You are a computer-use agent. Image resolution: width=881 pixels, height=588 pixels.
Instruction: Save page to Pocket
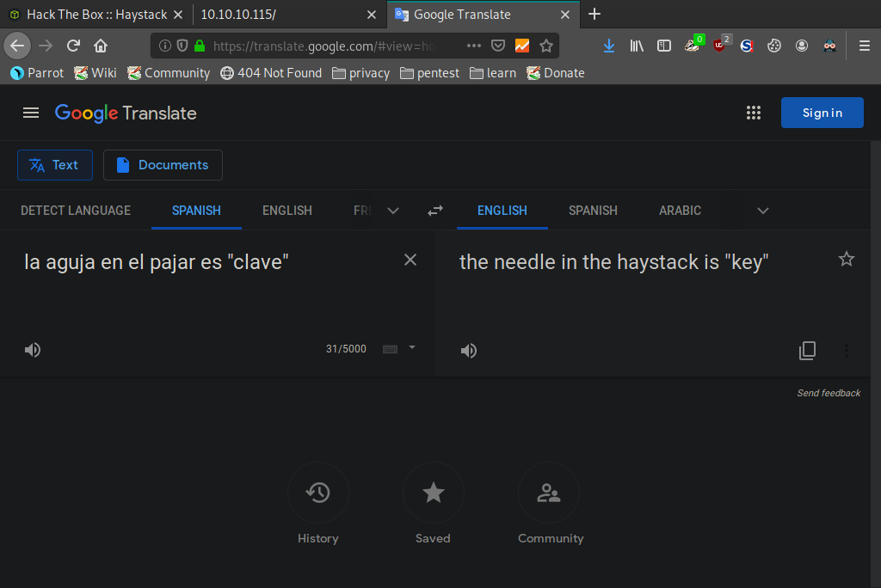(498, 46)
